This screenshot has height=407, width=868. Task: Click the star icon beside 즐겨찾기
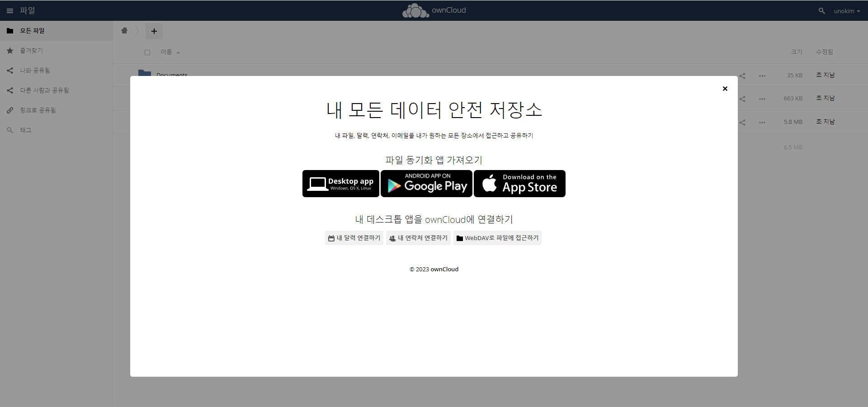click(x=10, y=51)
